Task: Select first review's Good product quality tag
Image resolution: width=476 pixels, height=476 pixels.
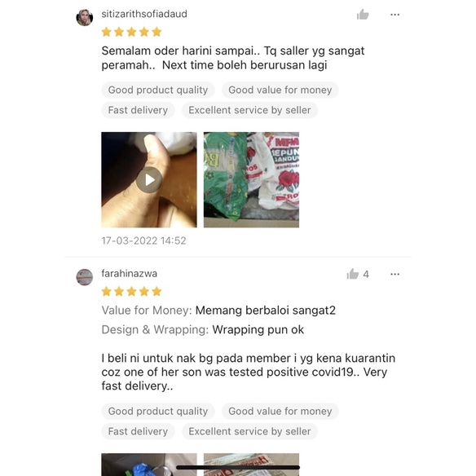Action: 158,90
